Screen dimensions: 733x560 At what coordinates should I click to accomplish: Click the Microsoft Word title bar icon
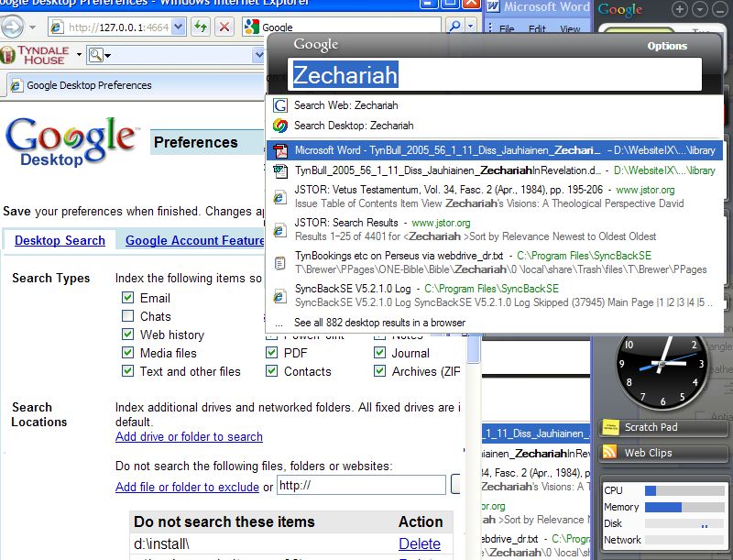(x=493, y=6)
